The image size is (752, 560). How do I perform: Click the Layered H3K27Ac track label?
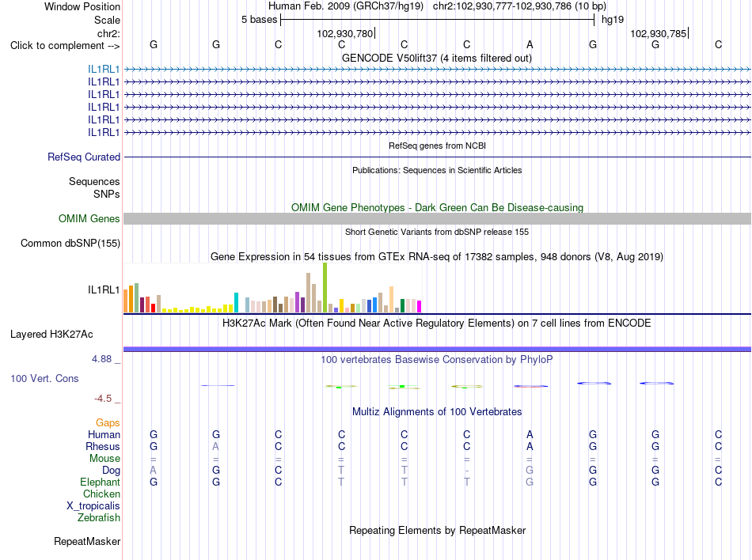point(51,335)
